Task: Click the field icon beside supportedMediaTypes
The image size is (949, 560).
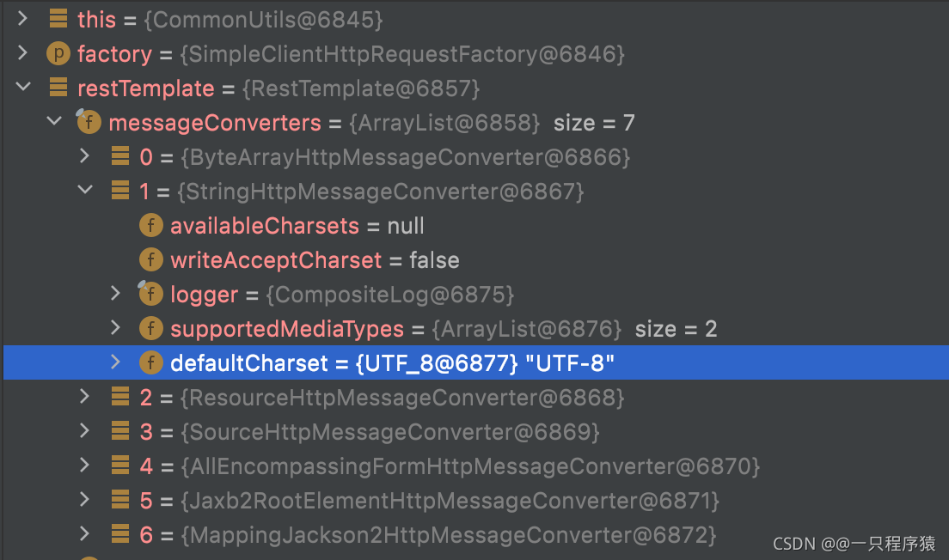Action: point(151,328)
